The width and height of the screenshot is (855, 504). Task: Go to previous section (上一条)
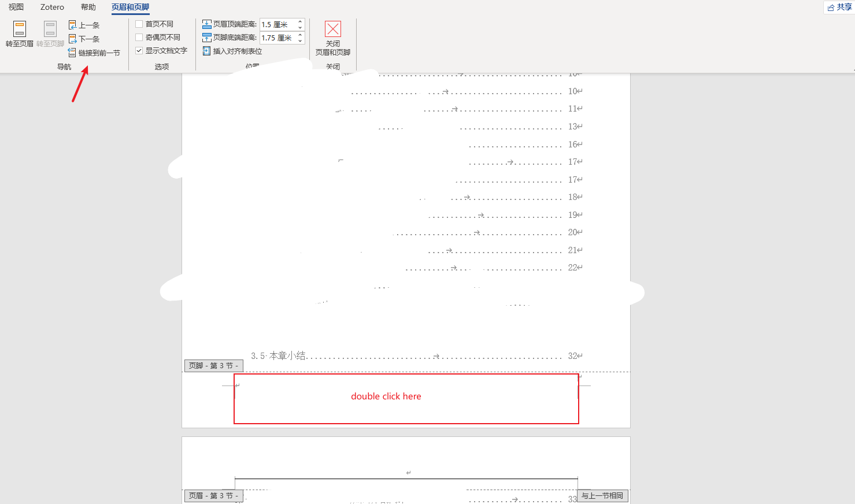point(84,25)
